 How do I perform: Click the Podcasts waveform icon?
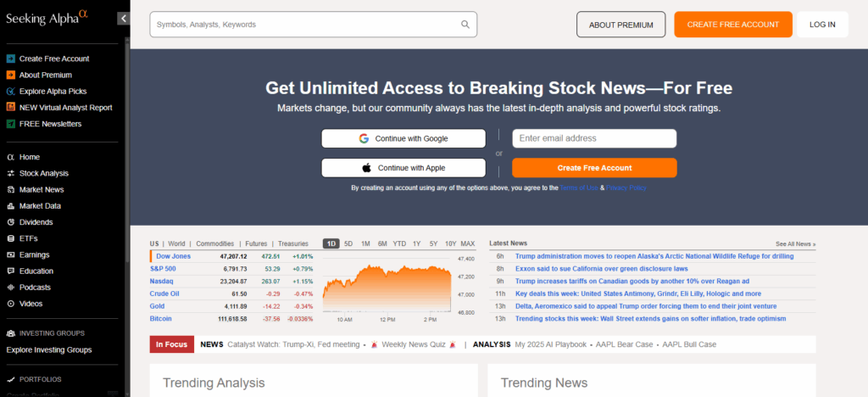(10, 288)
